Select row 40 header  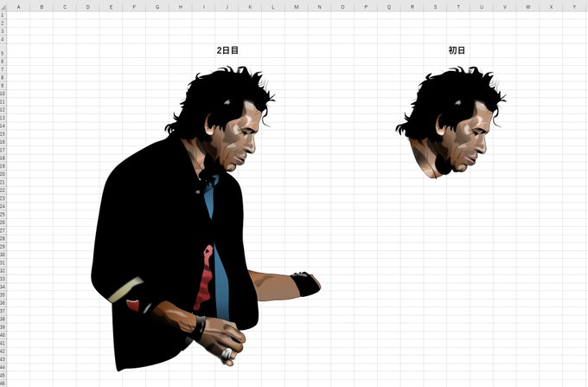(x=3, y=335)
